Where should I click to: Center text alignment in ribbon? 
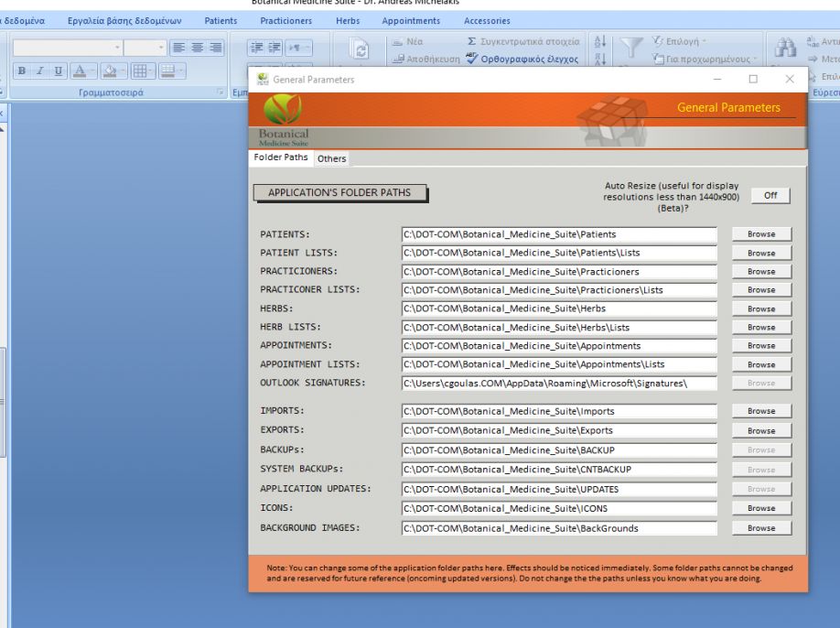tap(197, 48)
